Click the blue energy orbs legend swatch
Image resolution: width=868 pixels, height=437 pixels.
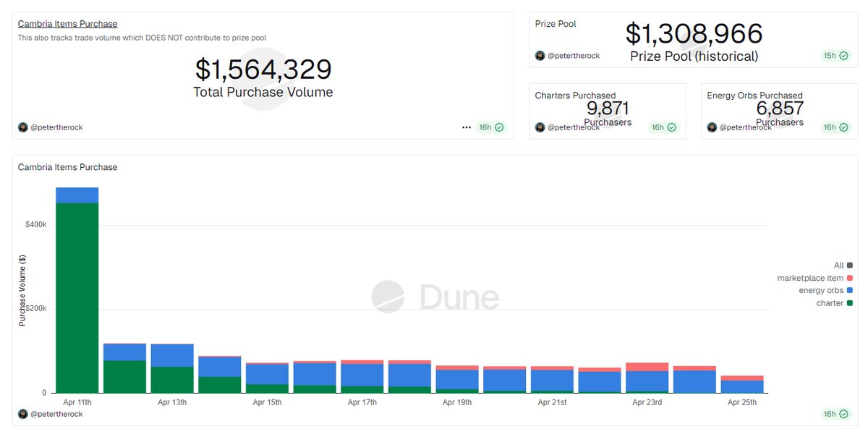[x=850, y=290]
